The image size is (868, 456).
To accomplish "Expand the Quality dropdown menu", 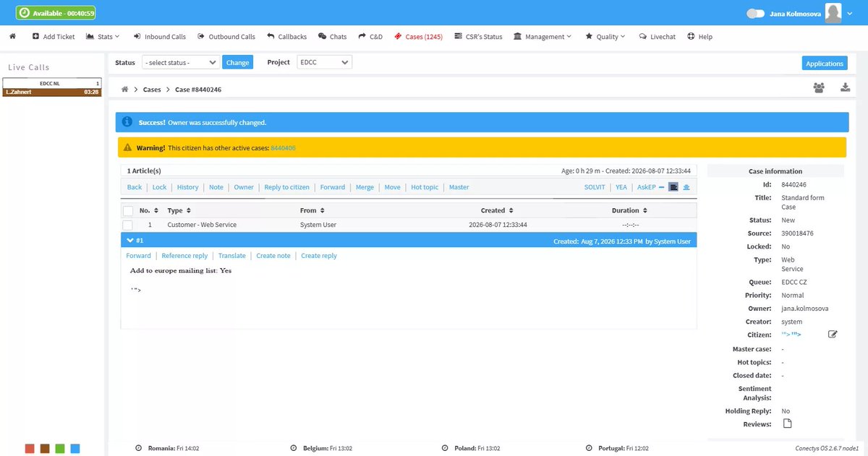I will pyautogui.click(x=605, y=36).
